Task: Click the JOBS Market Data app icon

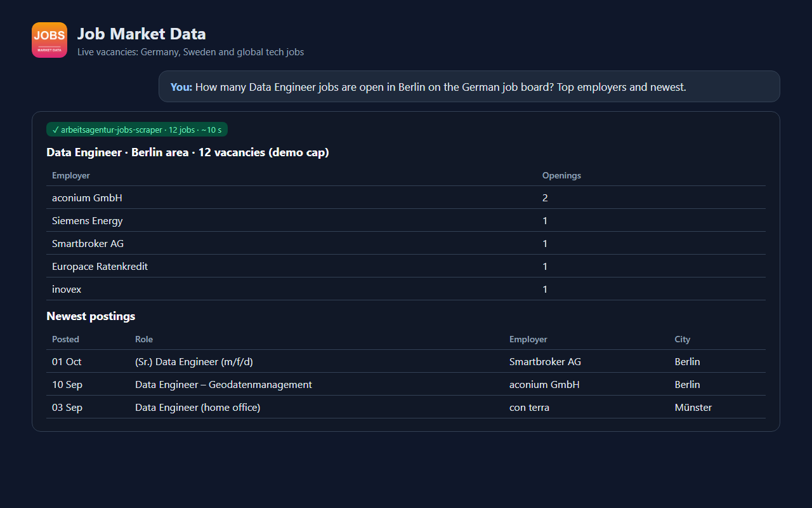Action: coord(49,40)
